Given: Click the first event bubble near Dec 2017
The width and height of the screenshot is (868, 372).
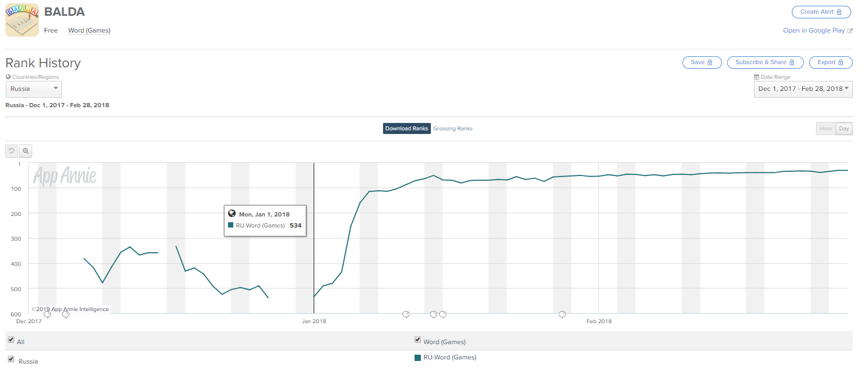Looking at the screenshot, I should coord(47,315).
